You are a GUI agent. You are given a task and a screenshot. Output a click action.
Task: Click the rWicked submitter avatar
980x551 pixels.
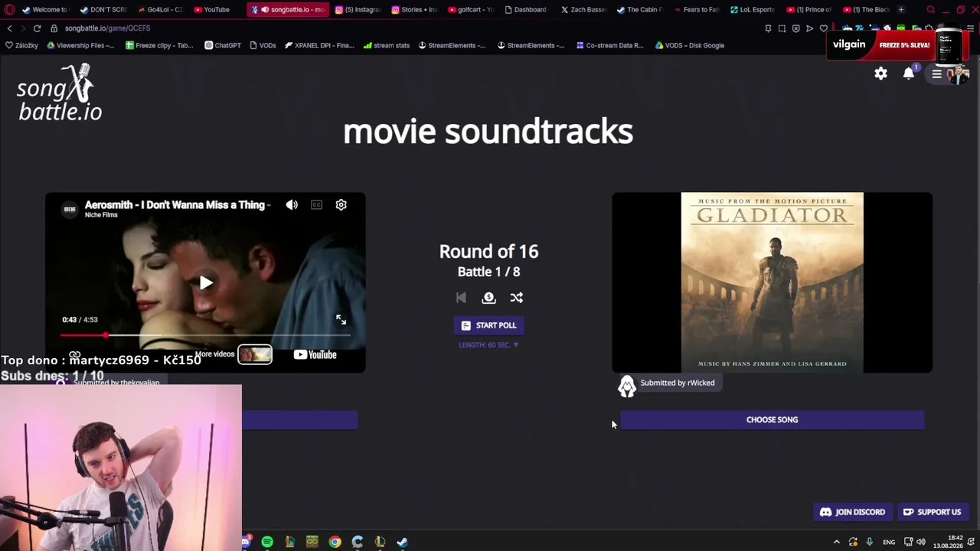627,386
